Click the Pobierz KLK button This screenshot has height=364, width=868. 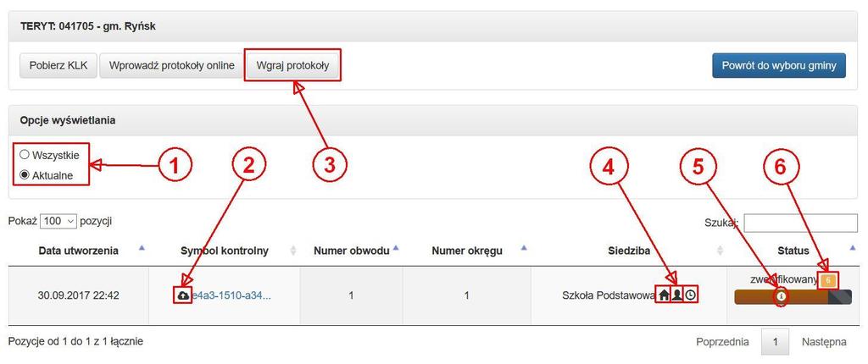[x=58, y=65]
